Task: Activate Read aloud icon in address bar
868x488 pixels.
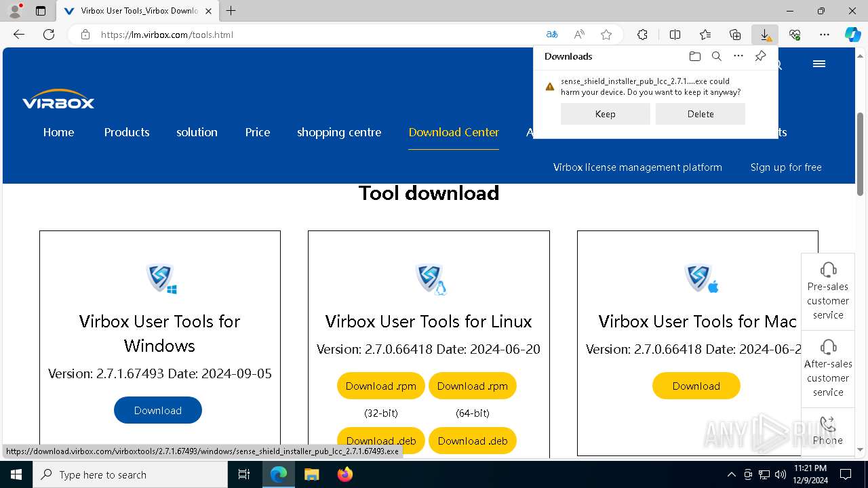Action: [x=579, y=35]
